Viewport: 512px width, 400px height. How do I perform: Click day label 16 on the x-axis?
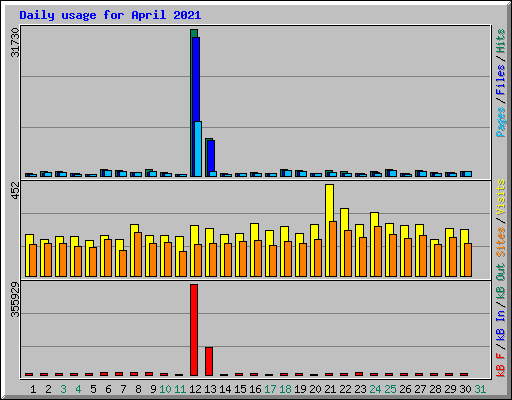255,389
